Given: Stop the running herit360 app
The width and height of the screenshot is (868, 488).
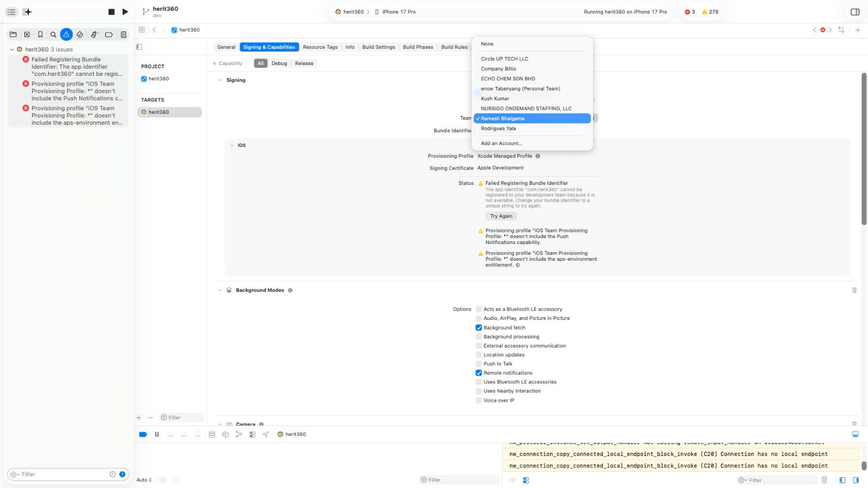Looking at the screenshot, I should (111, 11).
